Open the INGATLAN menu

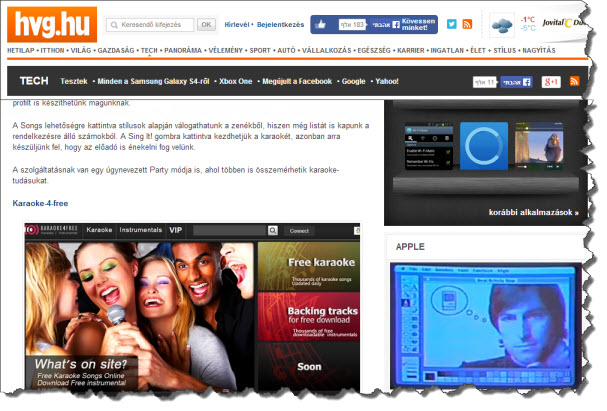coord(447,50)
